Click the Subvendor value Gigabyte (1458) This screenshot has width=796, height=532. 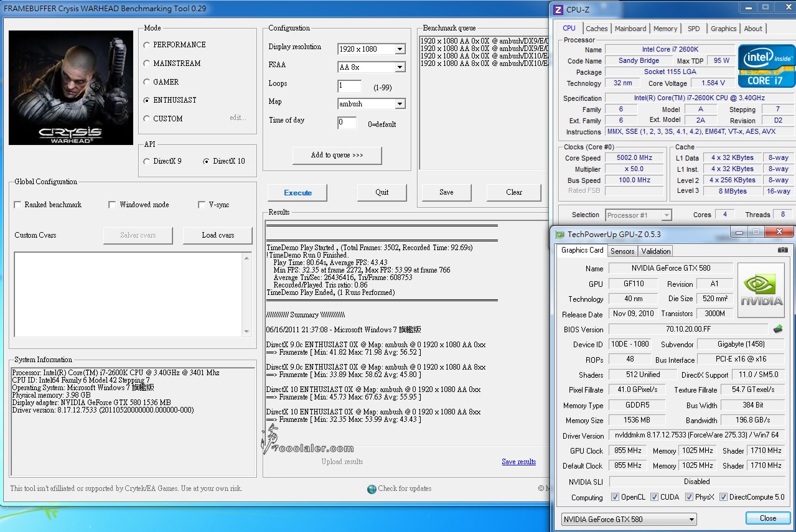tap(741, 344)
